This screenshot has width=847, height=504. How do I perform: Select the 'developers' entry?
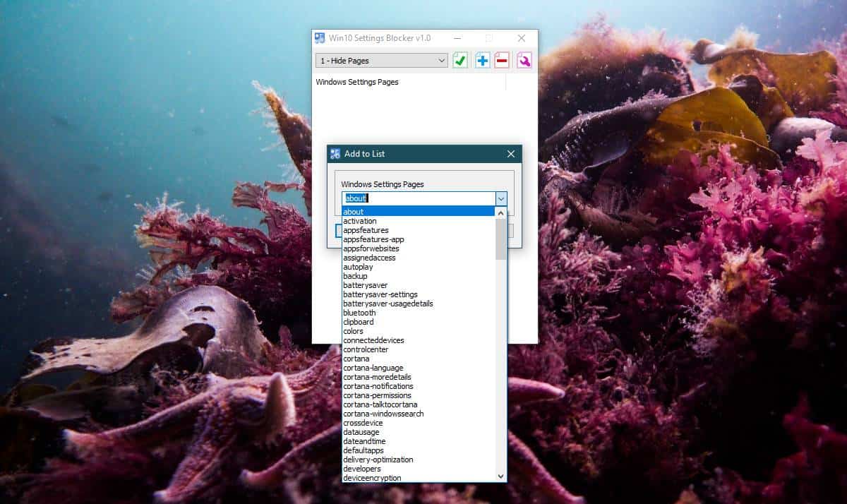click(x=419, y=469)
